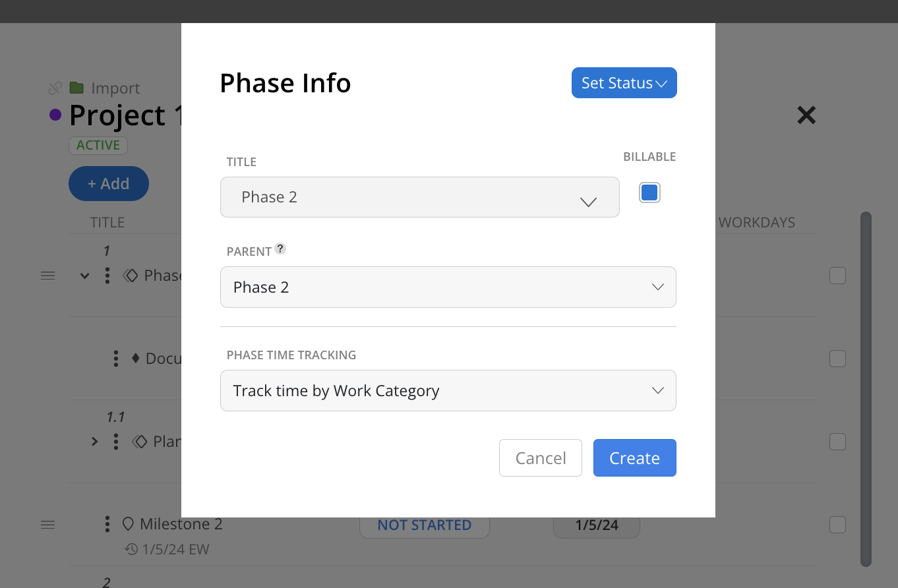
Task: Click the diamond phase icon on the first row
Action: (x=129, y=275)
